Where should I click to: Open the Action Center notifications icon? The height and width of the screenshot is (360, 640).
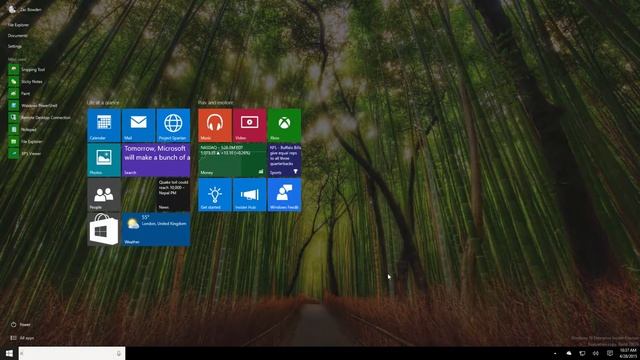pyautogui.click(x=610, y=353)
